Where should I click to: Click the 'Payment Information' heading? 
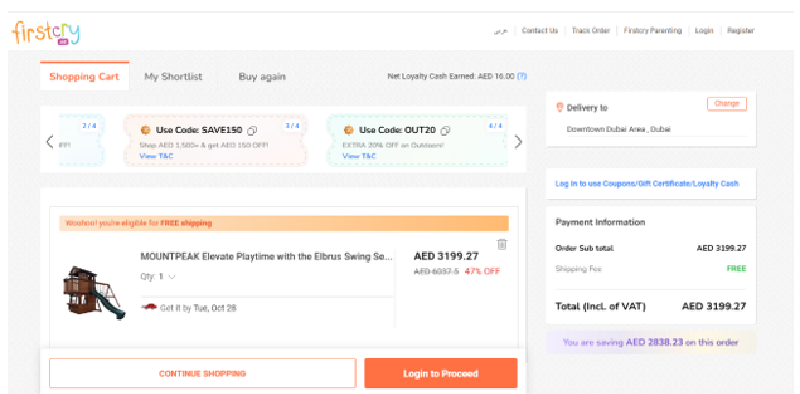tap(600, 223)
